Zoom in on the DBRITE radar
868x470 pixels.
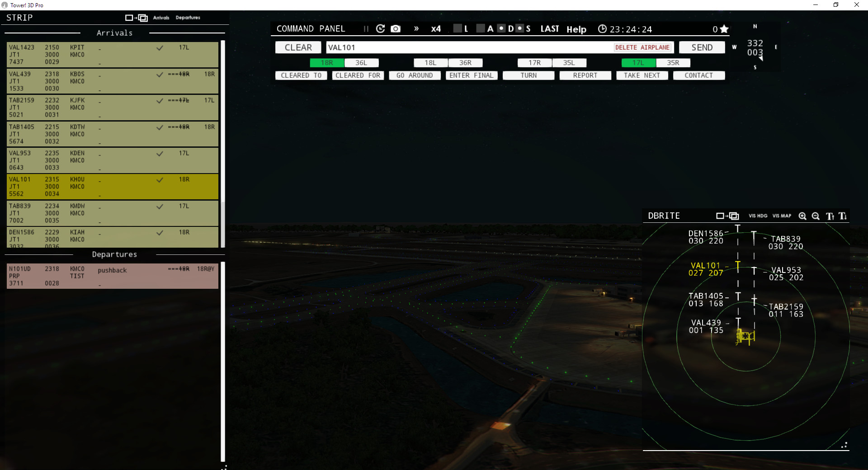802,216
